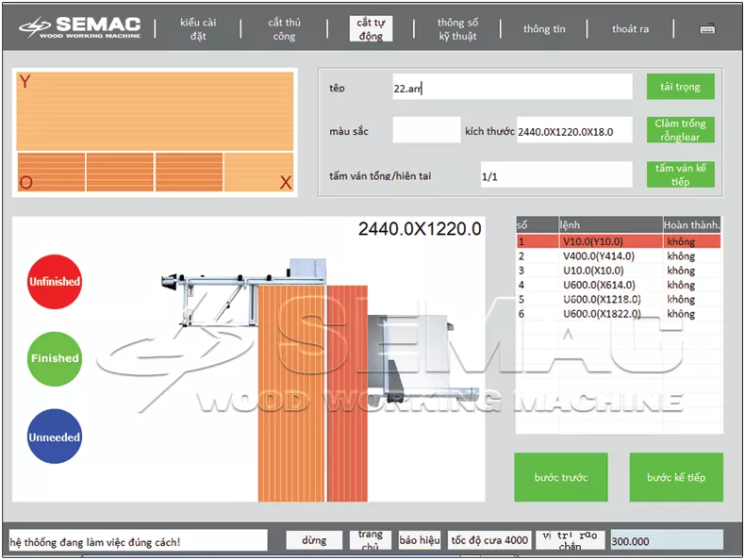The width and height of the screenshot is (745, 560).
Task: Click the 'tệp' file name field
Action: 512,88
